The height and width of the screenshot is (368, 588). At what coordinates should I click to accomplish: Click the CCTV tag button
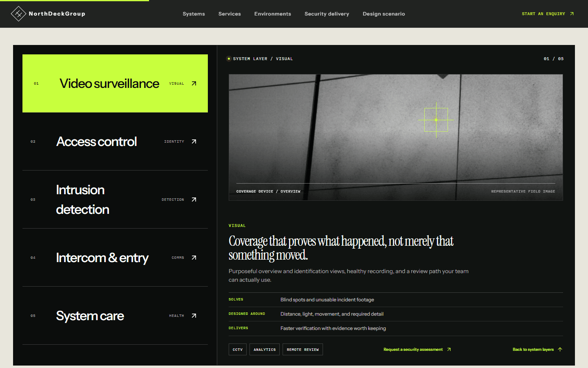click(x=238, y=350)
